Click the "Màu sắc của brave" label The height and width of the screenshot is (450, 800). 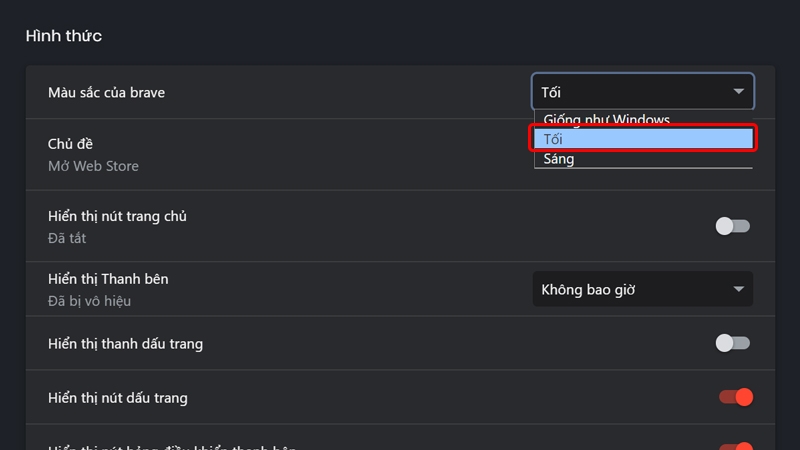click(x=106, y=92)
